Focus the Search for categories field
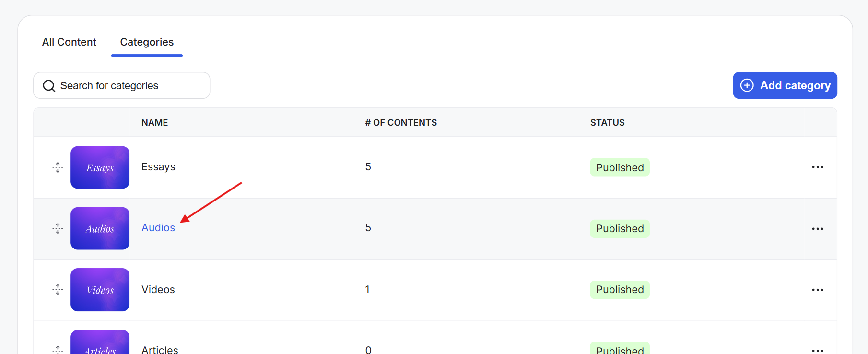The height and width of the screenshot is (354, 868). (x=121, y=85)
